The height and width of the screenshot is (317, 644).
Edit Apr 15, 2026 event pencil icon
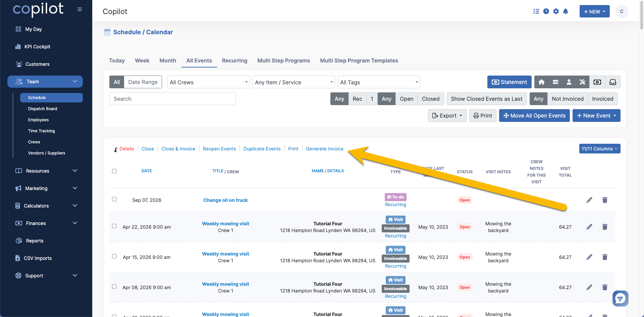click(x=589, y=257)
